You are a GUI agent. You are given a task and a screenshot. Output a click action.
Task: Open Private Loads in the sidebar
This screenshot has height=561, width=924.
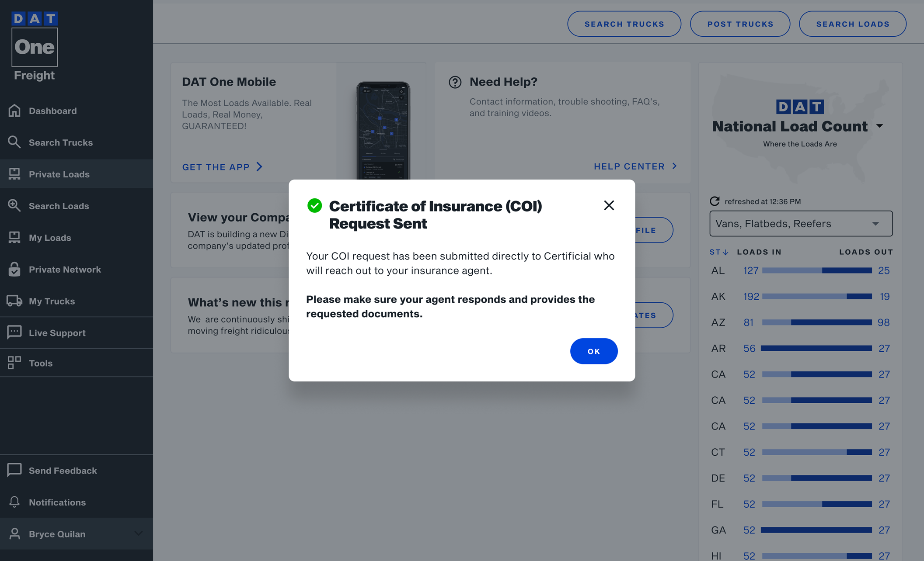coord(59,174)
